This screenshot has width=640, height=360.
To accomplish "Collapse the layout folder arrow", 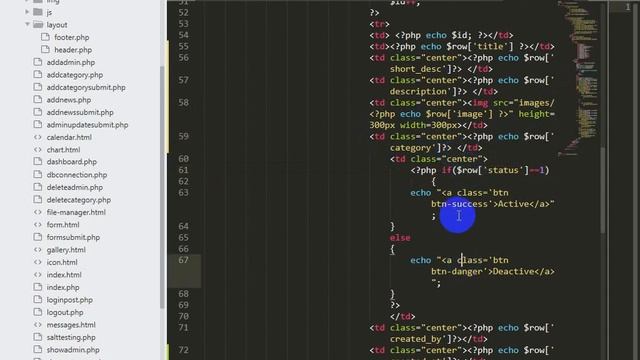I will pyautogui.click(x=28, y=24).
